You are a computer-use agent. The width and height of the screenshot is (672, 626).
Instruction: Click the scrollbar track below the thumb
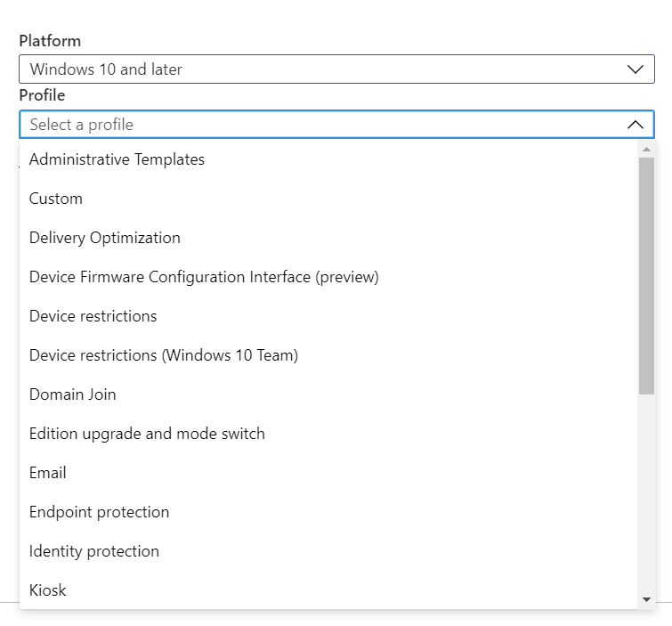tap(647, 490)
